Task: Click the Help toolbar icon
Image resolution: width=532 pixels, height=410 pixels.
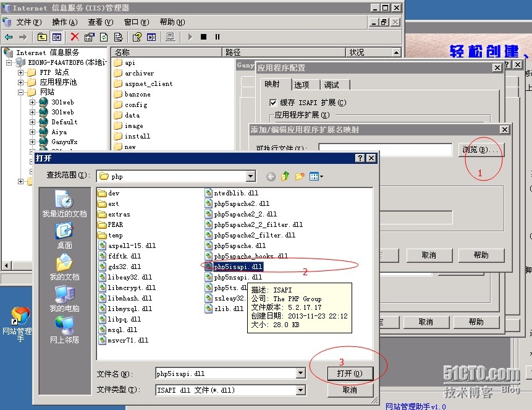Action: coord(137,36)
